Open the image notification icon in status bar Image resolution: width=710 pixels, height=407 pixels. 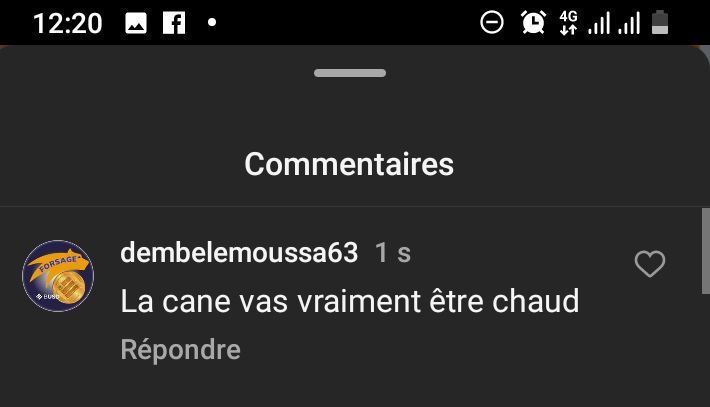136,23
